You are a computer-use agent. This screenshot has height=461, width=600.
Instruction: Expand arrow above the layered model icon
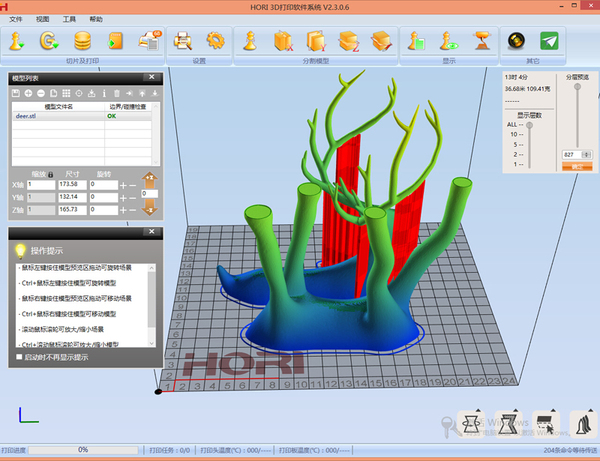[x=592, y=410]
